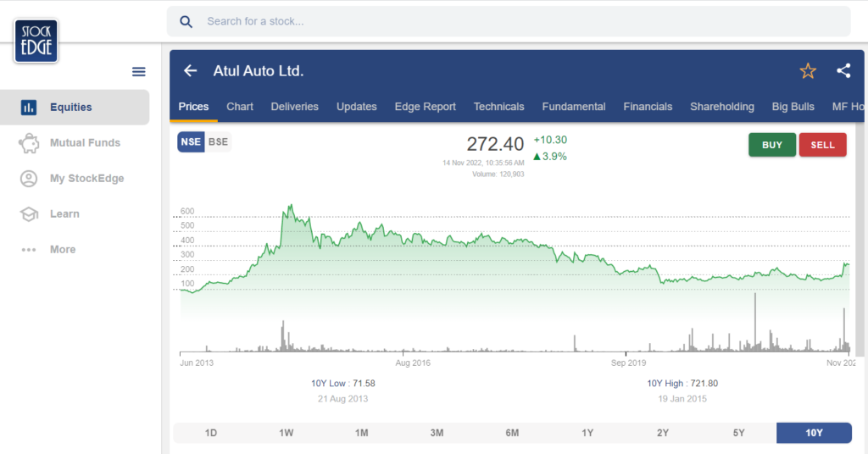Open the Edge Report tab
The width and height of the screenshot is (868, 454).
(x=426, y=107)
